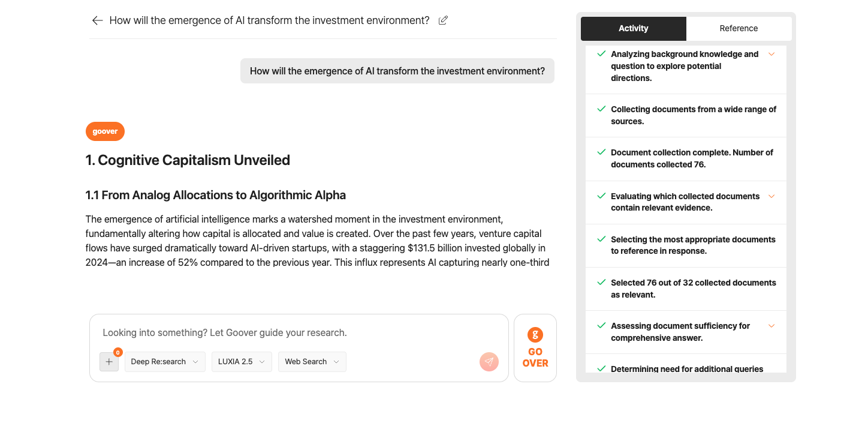This screenshot has width=868, height=423.
Task: Click the goover badge label
Action: pyautogui.click(x=105, y=131)
